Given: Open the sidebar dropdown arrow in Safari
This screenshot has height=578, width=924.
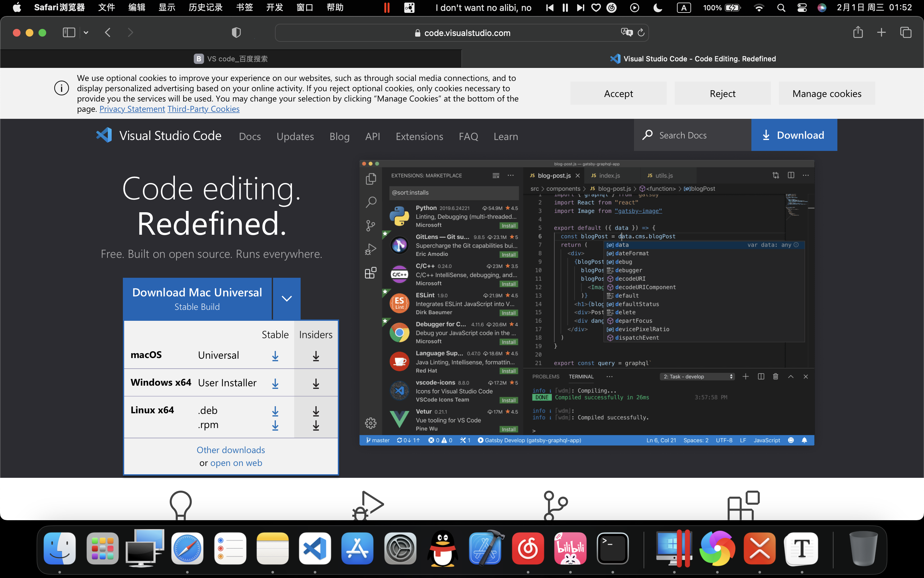Looking at the screenshot, I should pyautogui.click(x=86, y=33).
